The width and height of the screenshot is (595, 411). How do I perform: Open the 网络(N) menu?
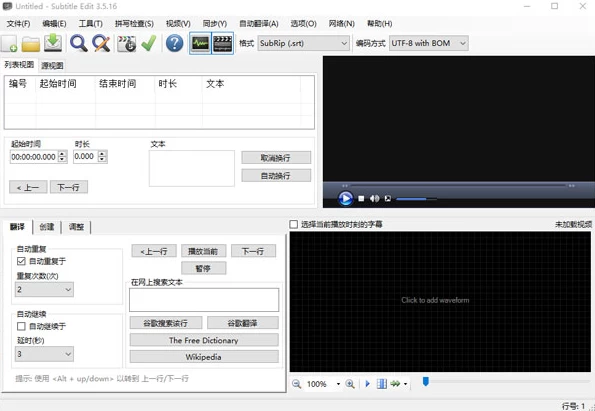342,24
